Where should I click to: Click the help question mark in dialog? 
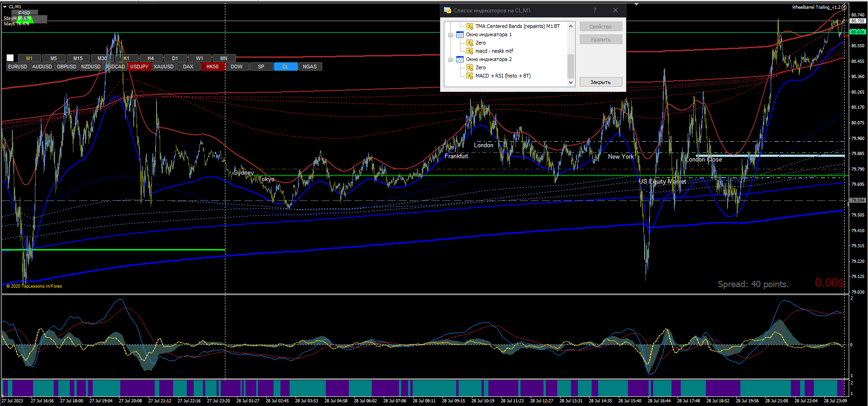[595, 10]
